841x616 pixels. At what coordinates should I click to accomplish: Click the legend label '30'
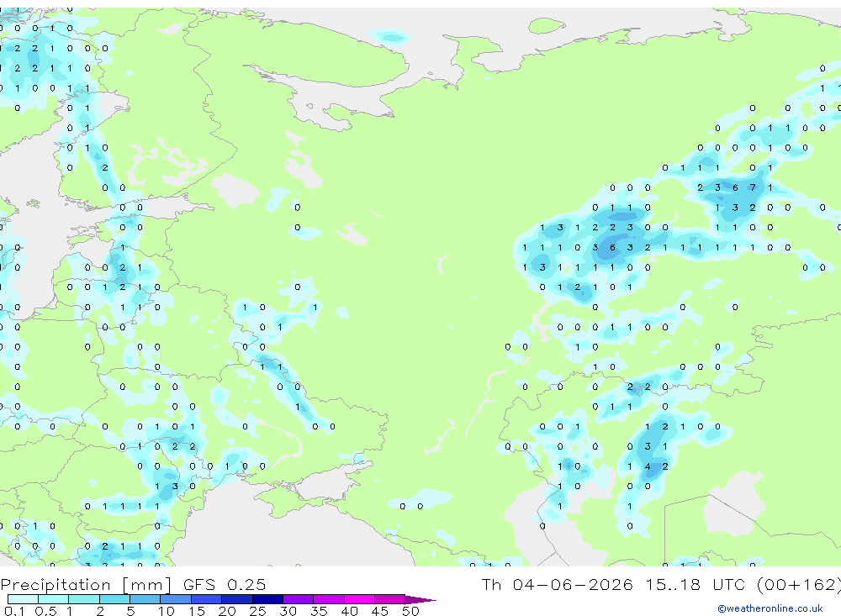point(288,611)
